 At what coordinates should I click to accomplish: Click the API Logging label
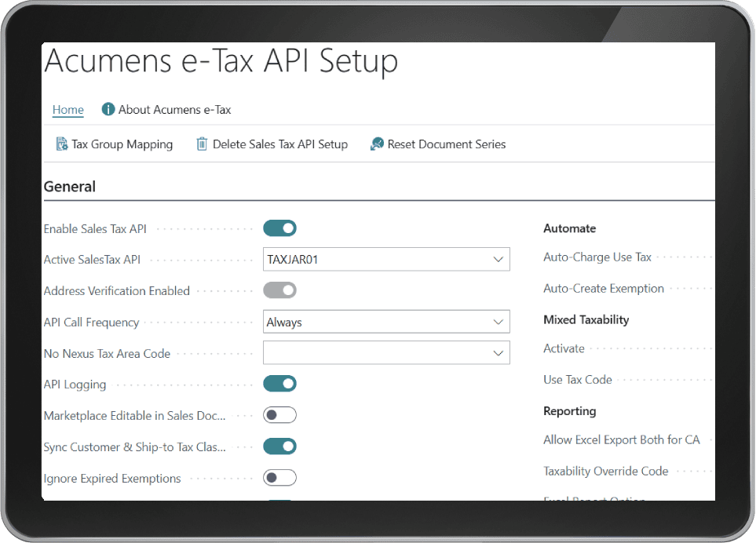pos(75,384)
